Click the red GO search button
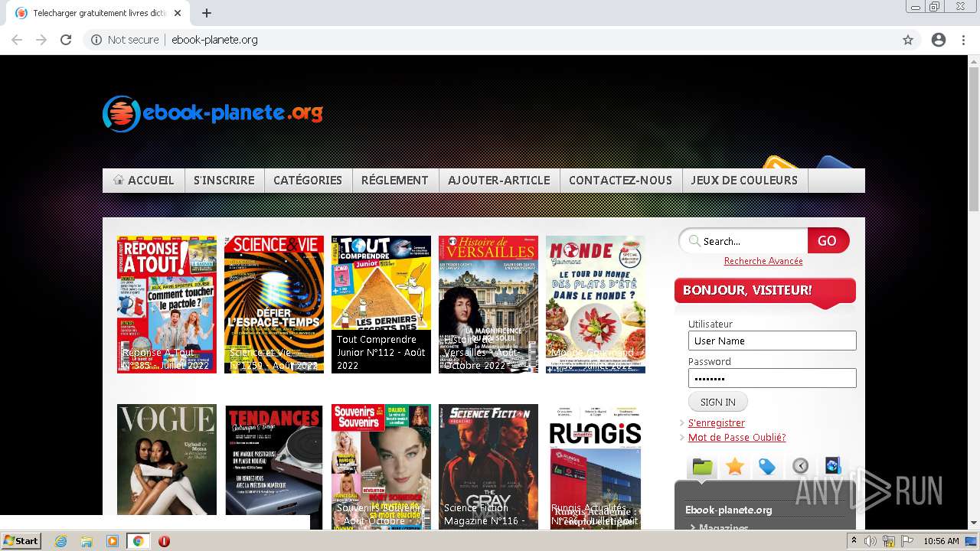980x551 pixels. coord(828,240)
